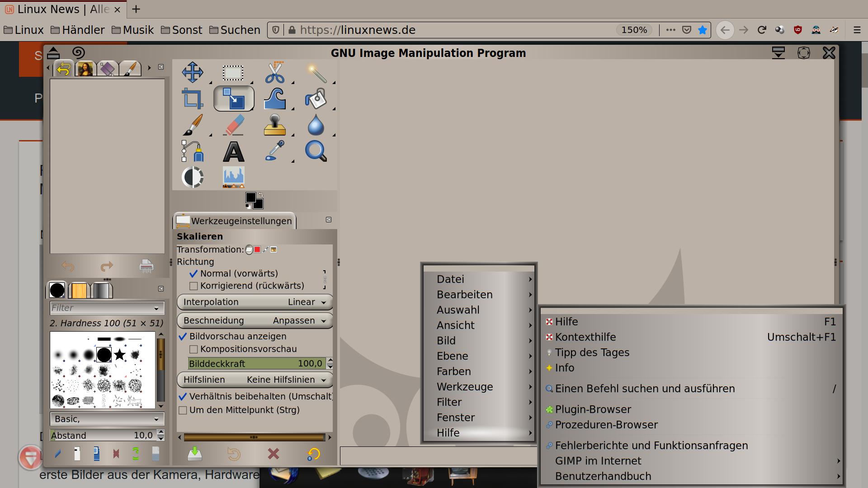868x488 pixels.
Task: Click the foreground color swatch
Action: point(250,197)
